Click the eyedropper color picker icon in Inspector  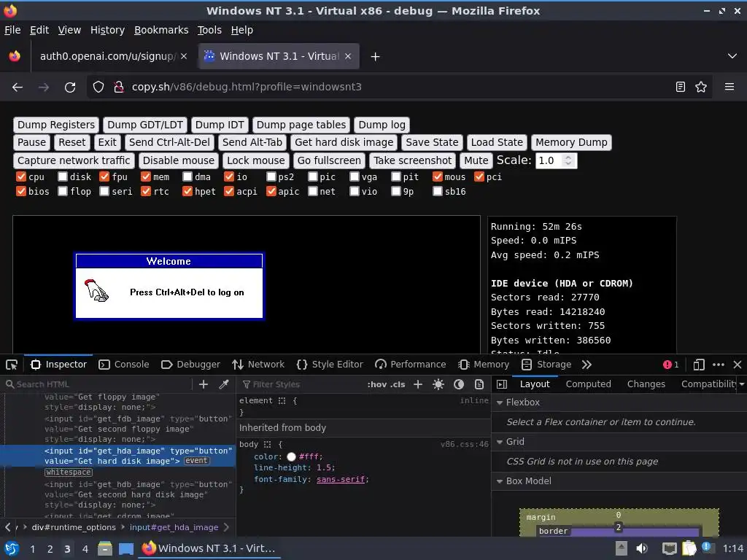coord(224,384)
